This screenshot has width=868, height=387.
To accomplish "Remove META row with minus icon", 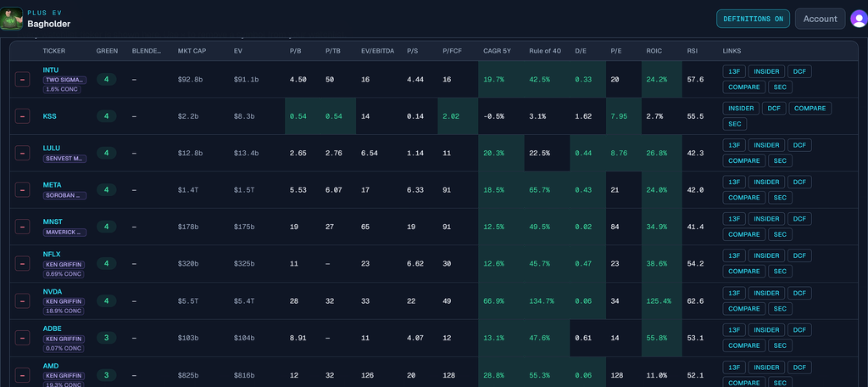I will click(22, 189).
